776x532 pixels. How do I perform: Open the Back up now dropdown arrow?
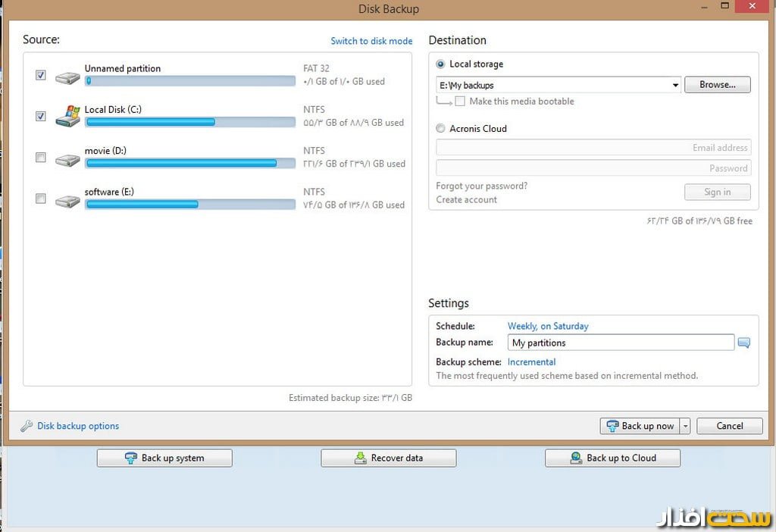pyautogui.click(x=685, y=426)
